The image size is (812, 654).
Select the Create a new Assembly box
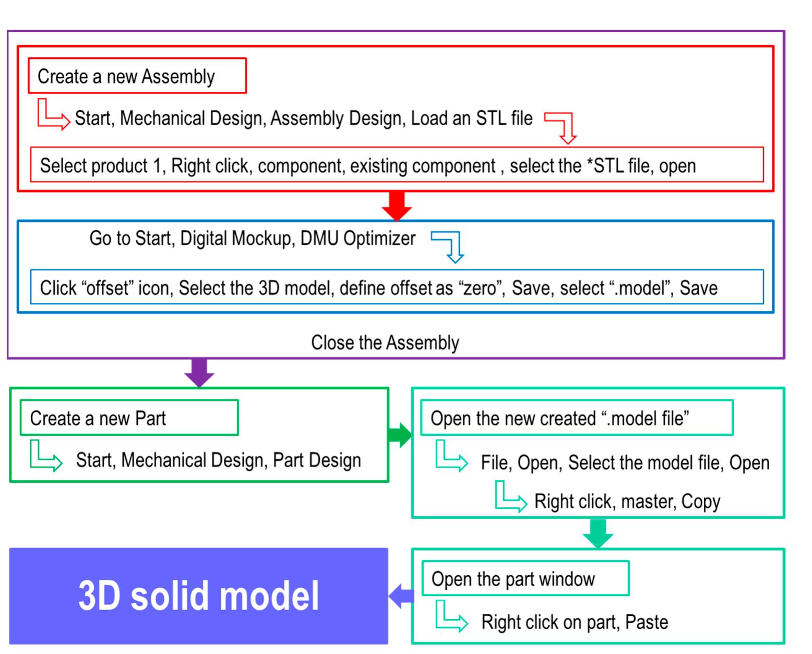[136, 75]
